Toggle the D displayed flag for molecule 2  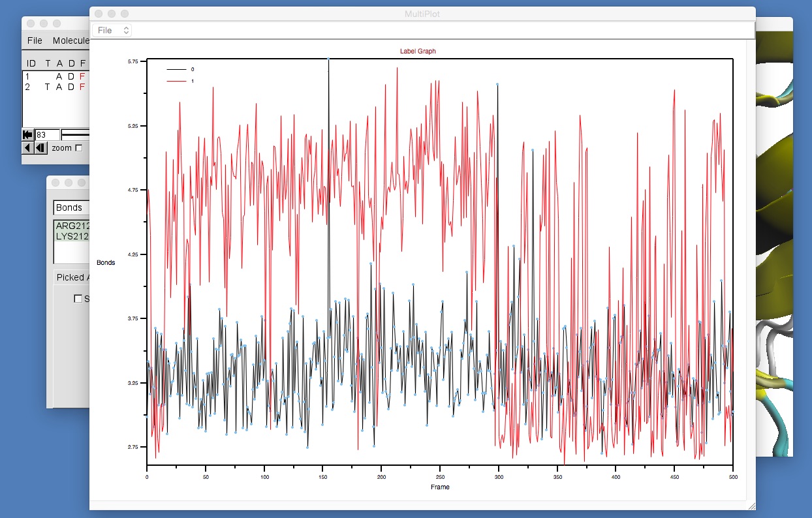tap(71, 87)
